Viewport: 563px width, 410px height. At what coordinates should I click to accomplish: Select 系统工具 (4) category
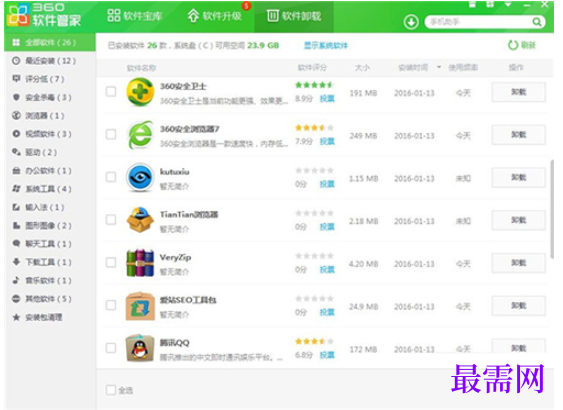[x=42, y=189]
